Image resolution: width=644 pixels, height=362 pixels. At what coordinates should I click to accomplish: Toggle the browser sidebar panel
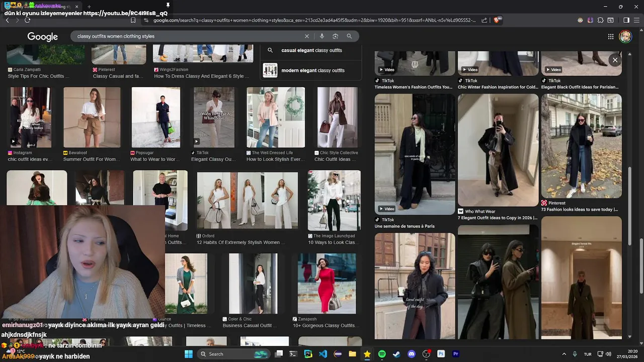coord(626,20)
